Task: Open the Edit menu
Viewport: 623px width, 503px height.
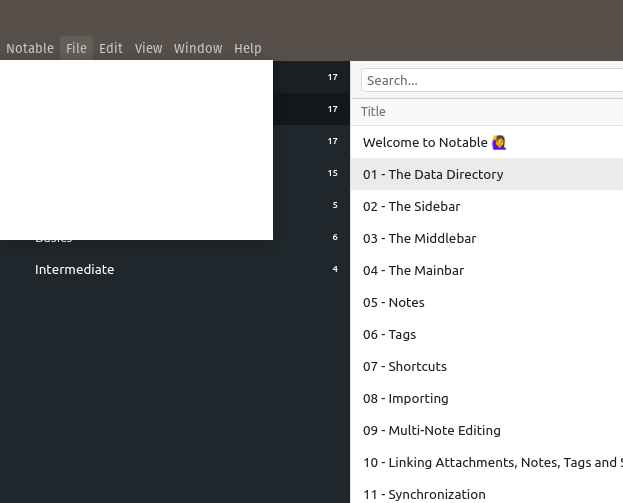Action: coord(110,48)
